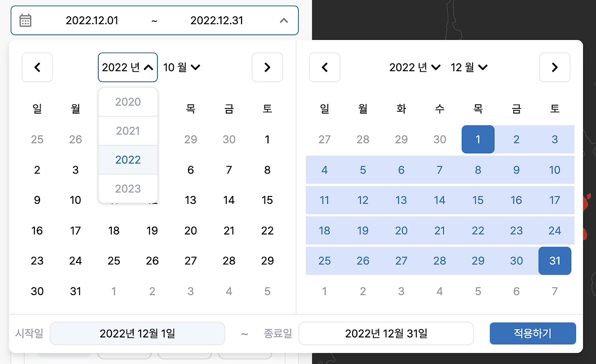The image size is (596, 364).
Task: Select 2021 from the year list
Action: click(x=128, y=131)
